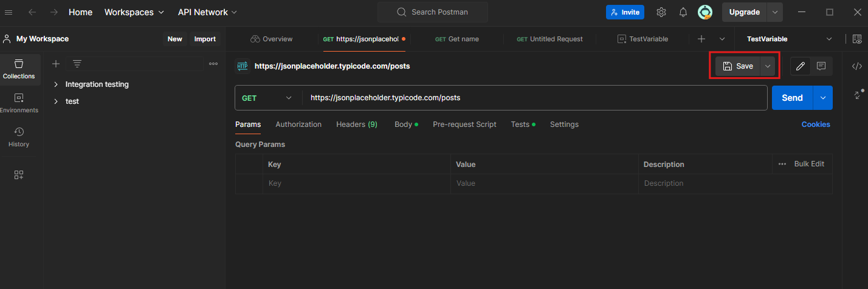Click the Value query param field
Image resolution: width=868 pixels, height=289 pixels.
point(544,183)
